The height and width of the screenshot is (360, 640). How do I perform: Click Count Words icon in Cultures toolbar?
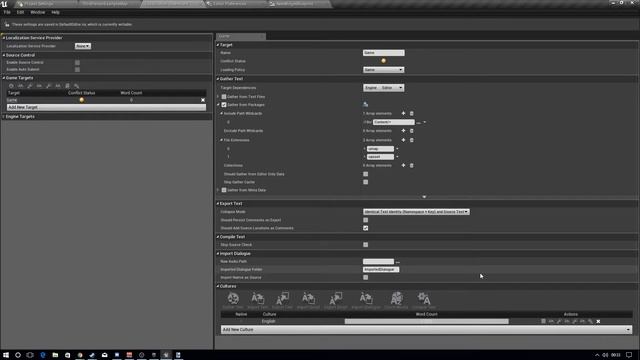point(396,299)
